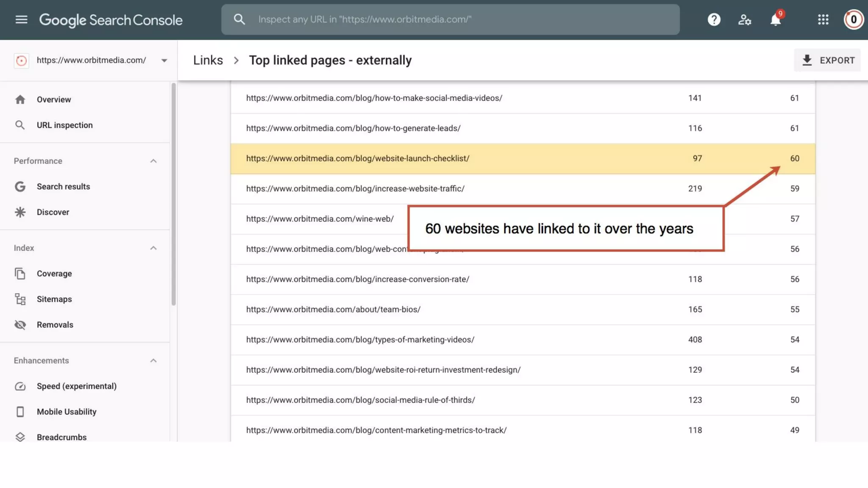Viewport: 868px width, 488px height.
Task: Open the hamburger main menu
Action: point(21,19)
